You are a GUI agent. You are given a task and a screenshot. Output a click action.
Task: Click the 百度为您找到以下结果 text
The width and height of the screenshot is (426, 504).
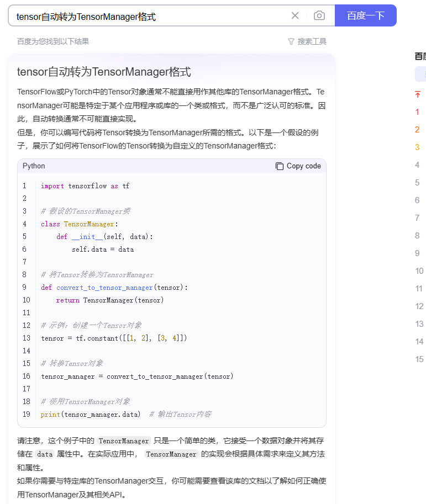(x=53, y=41)
